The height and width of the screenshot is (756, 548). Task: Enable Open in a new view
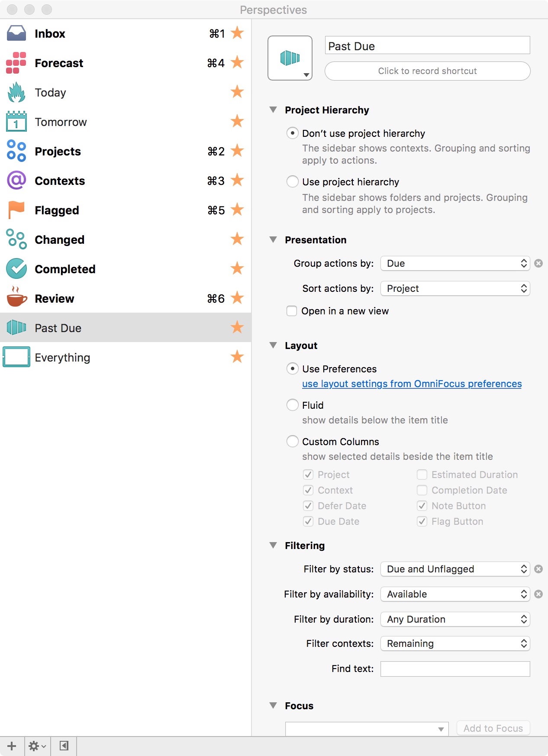pyautogui.click(x=292, y=311)
